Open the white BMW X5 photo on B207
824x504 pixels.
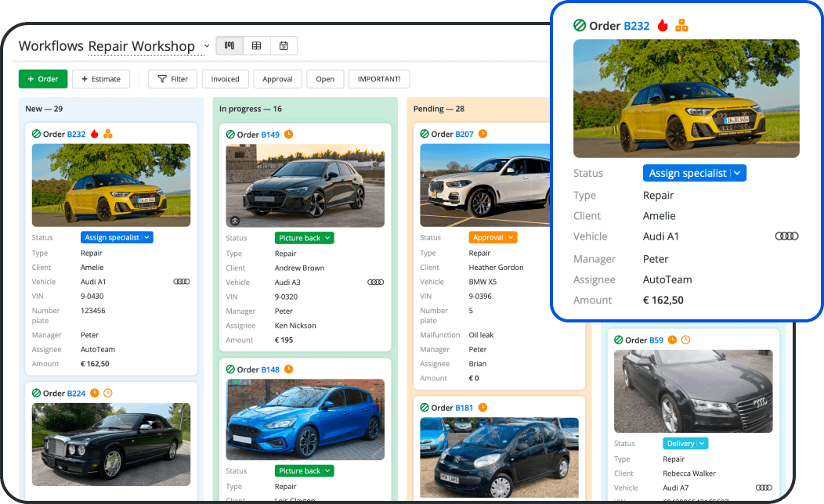485,185
